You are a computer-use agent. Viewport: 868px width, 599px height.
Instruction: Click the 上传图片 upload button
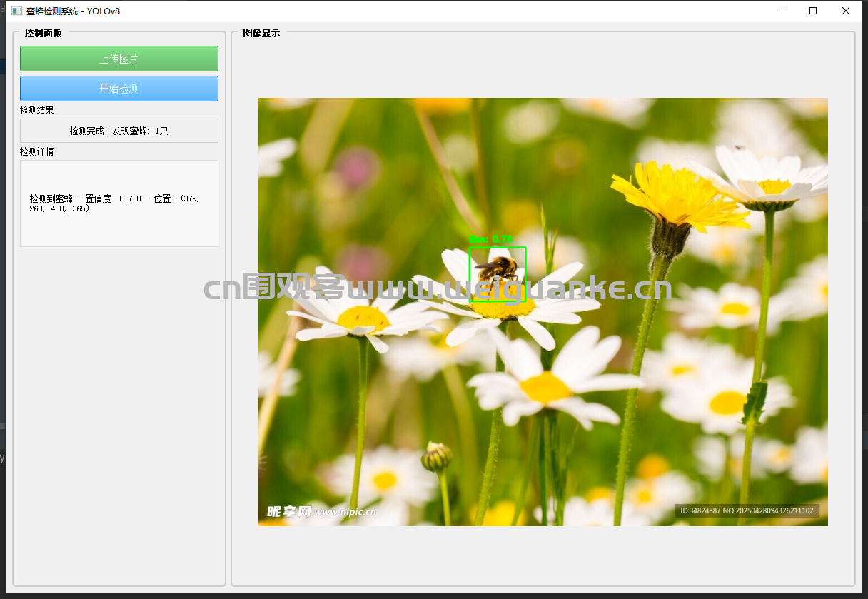(x=118, y=59)
